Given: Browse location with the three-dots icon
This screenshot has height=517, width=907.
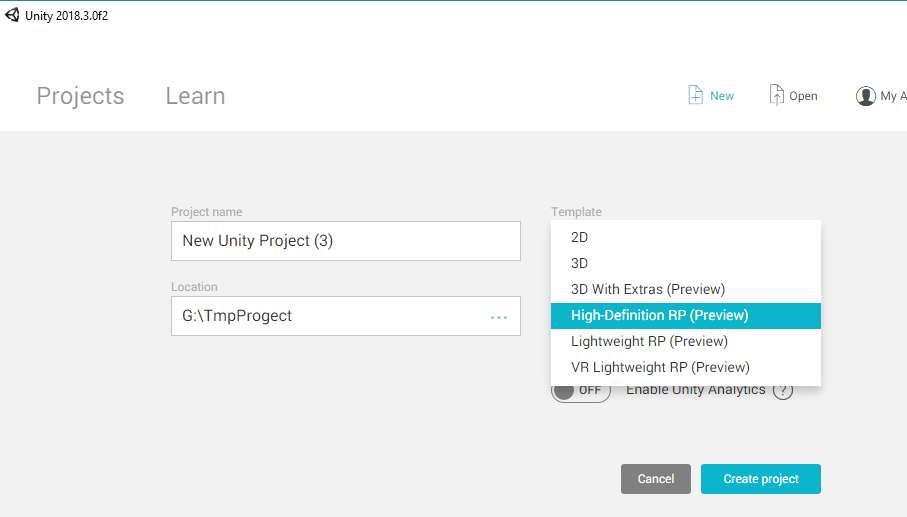Looking at the screenshot, I should tap(499, 317).
